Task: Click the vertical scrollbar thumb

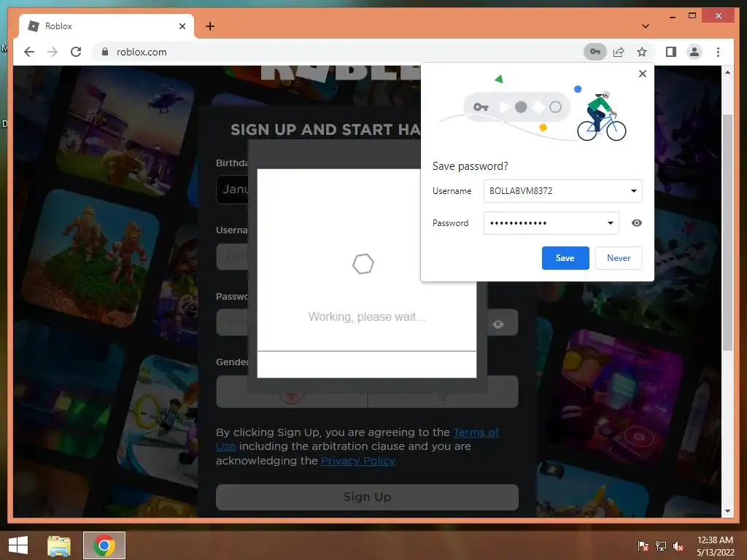Action: pyautogui.click(x=727, y=233)
